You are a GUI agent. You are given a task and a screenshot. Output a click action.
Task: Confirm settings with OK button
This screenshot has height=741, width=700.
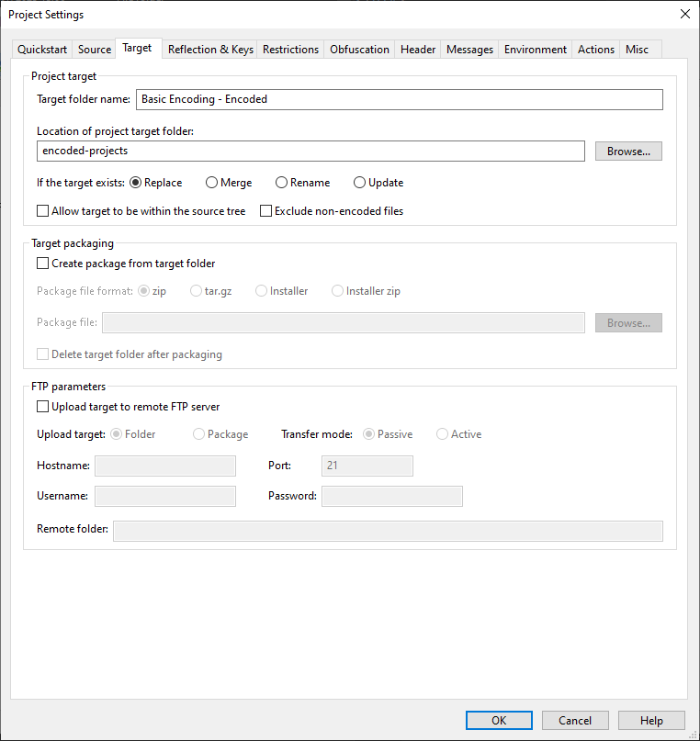click(499, 720)
